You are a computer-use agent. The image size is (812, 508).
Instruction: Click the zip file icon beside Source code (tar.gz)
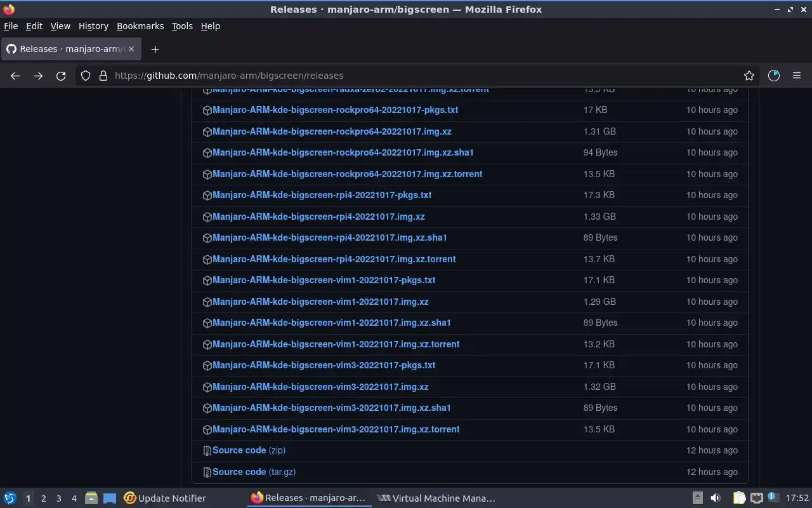(207, 472)
